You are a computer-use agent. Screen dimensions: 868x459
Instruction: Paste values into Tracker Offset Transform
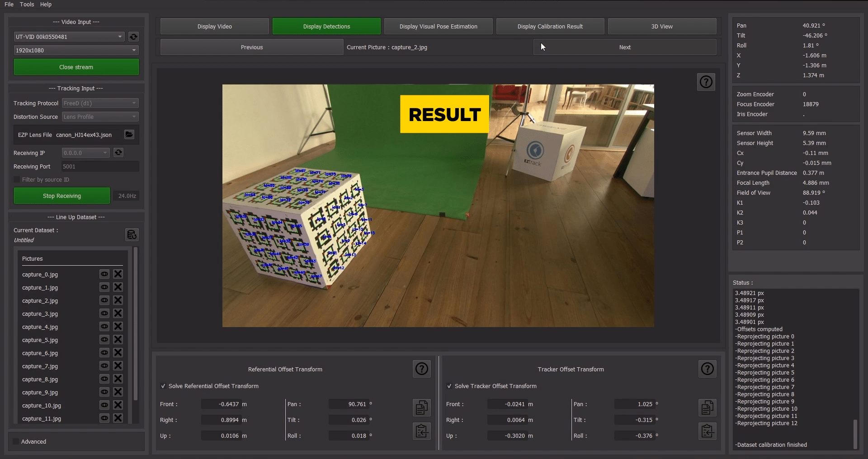707,431
